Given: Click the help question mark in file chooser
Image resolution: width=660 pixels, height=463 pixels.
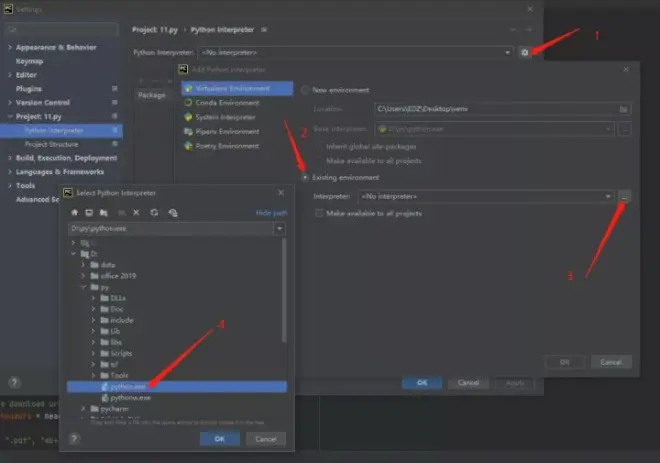Looking at the screenshot, I should coord(74,439).
